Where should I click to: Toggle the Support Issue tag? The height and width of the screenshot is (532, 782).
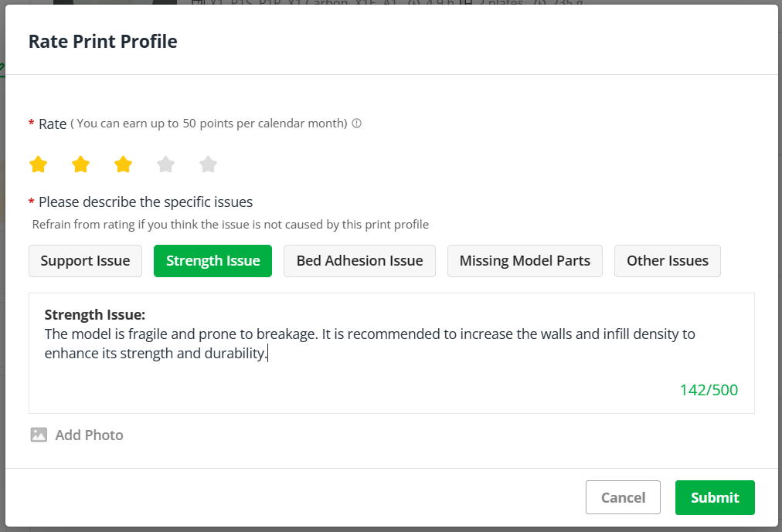click(85, 260)
